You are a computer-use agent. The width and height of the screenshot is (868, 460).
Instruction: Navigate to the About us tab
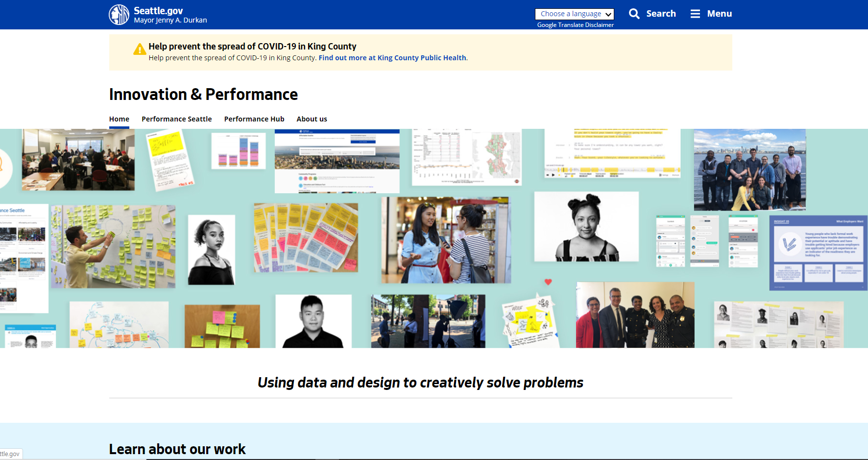(312, 119)
